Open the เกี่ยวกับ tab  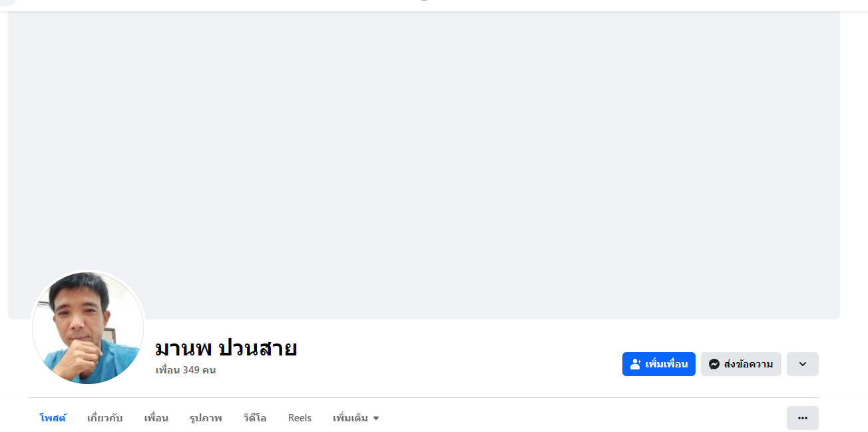[x=105, y=418]
